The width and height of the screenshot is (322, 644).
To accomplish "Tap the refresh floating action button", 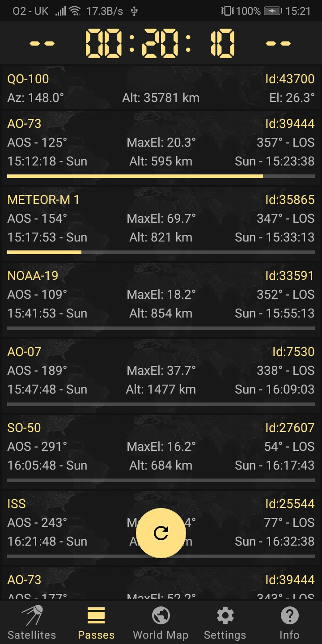I will pyautogui.click(x=161, y=533).
